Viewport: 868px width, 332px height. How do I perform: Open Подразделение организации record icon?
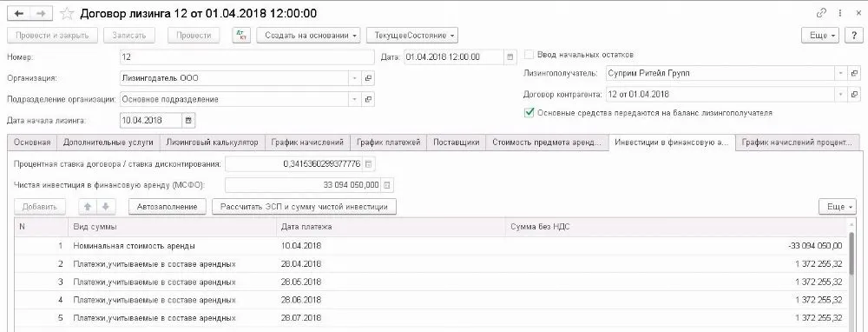(368, 99)
